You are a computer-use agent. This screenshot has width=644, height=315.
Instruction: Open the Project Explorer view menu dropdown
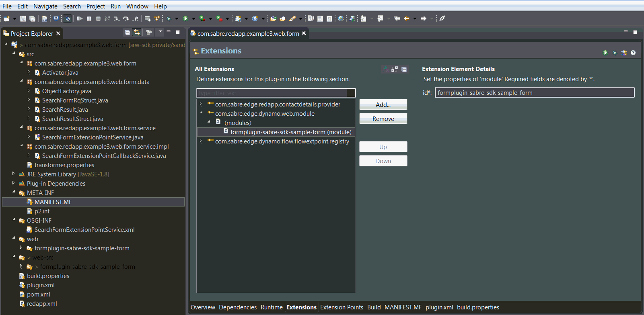pos(160,32)
